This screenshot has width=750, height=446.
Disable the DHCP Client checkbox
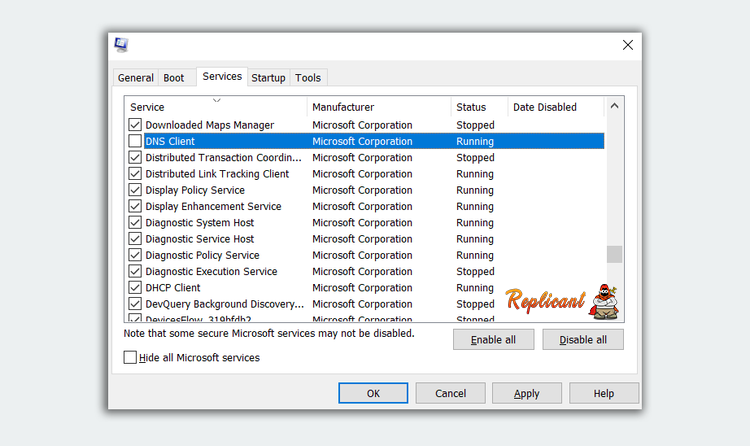(x=135, y=288)
